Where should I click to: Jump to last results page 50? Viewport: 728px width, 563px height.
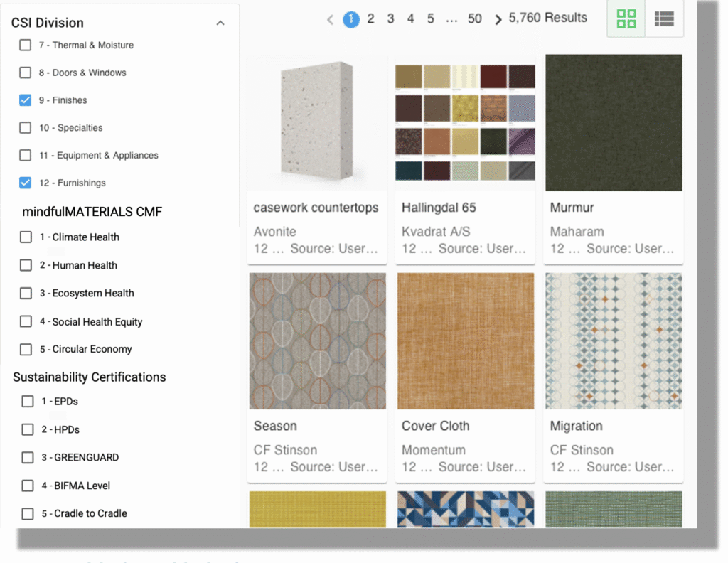(x=474, y=19)
